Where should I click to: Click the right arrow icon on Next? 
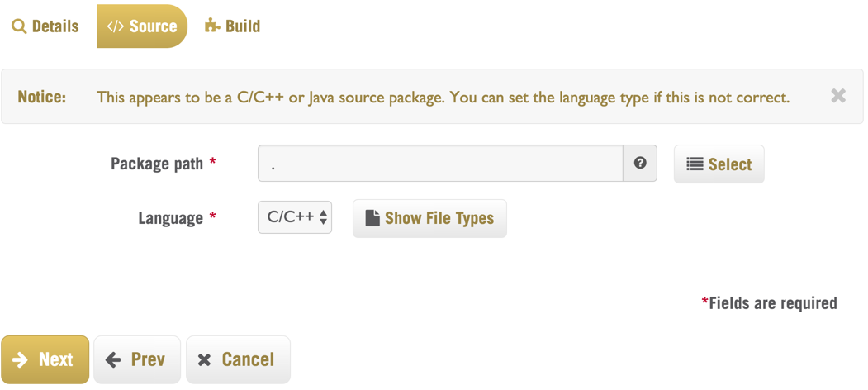[x=21, y=360]
